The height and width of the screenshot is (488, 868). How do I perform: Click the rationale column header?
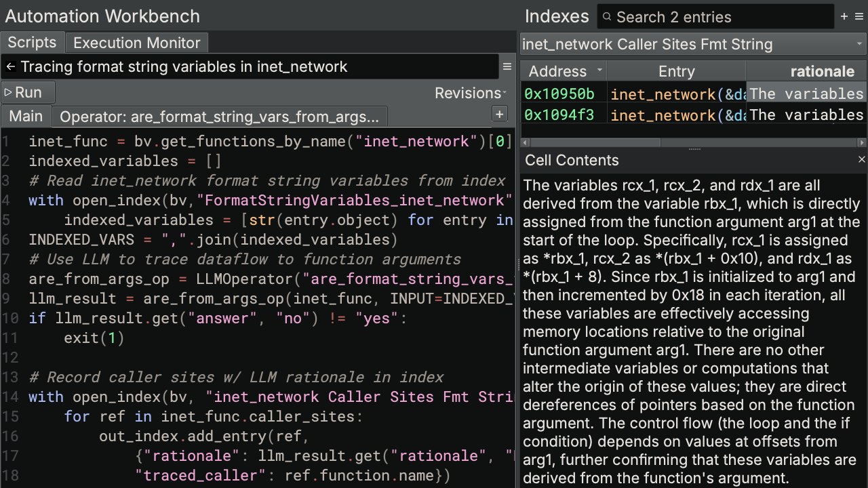(806, 71)
